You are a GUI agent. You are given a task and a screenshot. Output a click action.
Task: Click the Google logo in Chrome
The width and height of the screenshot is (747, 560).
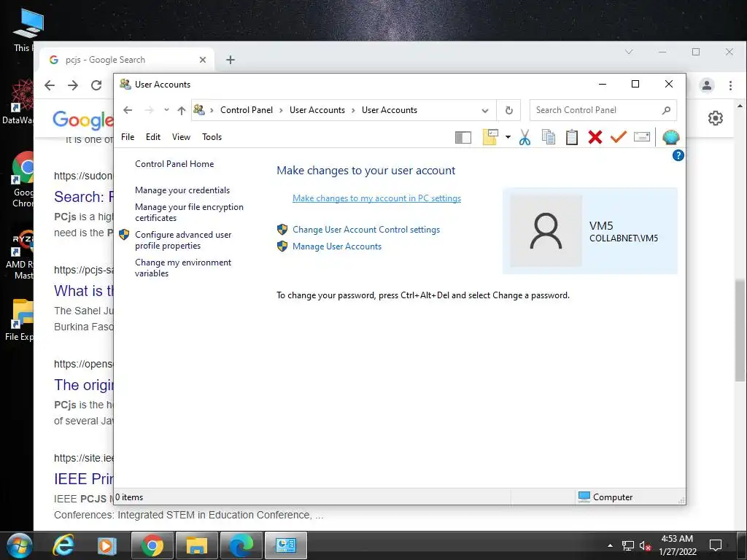[83, 120]
